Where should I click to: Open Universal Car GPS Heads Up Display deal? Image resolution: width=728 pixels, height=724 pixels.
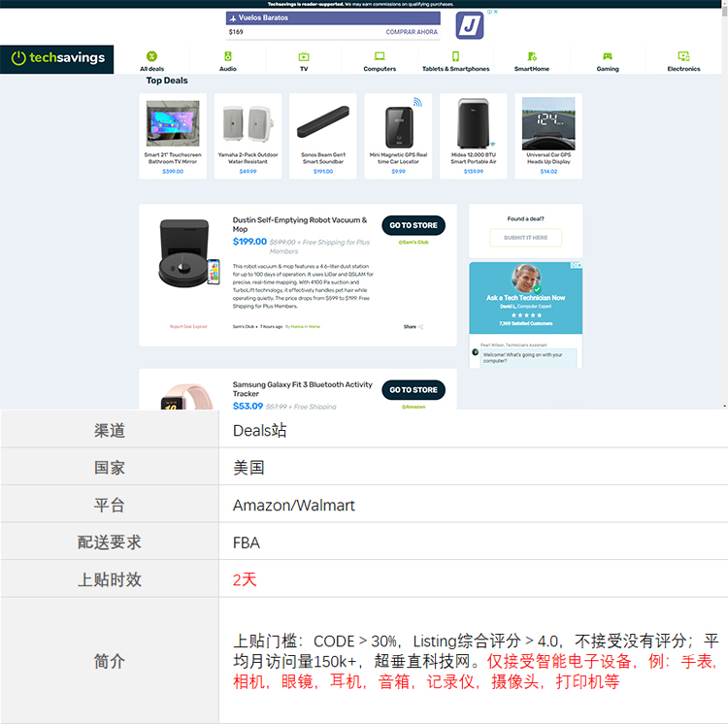click(x=548, y=136)
